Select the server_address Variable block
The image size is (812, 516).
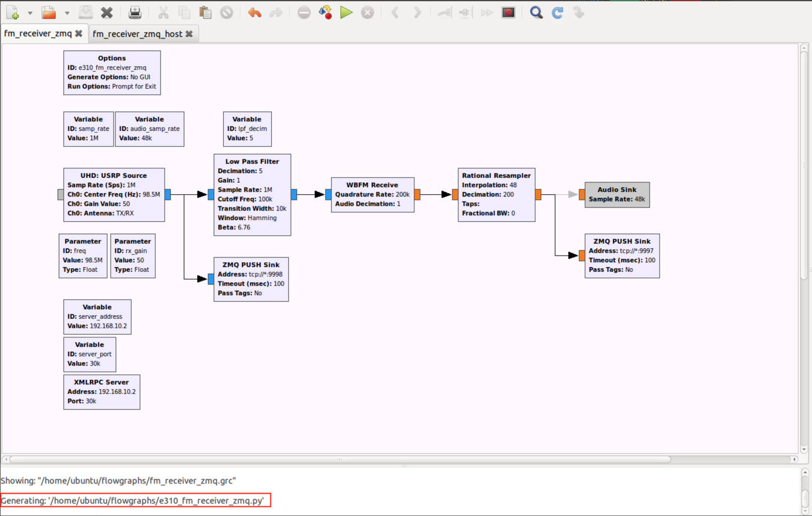(97, 317)
